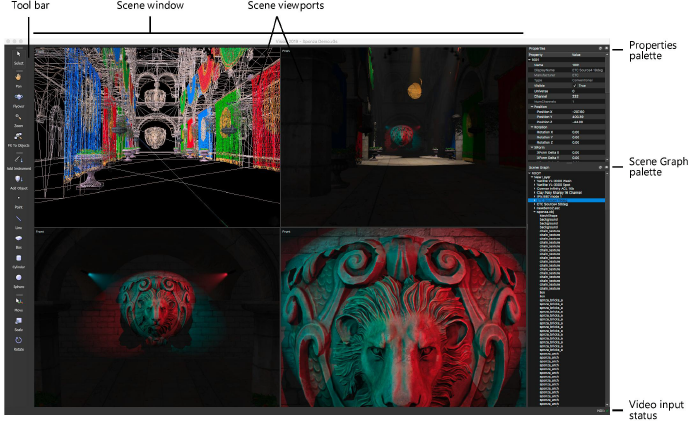Collapse the sponza.obj tree node
Image resolution: width=694 pixels, height=434 pixels.
click(x=535, y=212)
